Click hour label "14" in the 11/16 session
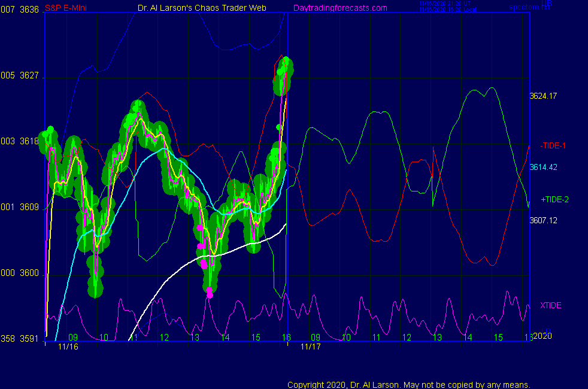The image size is (588, 389). [225, 338]
